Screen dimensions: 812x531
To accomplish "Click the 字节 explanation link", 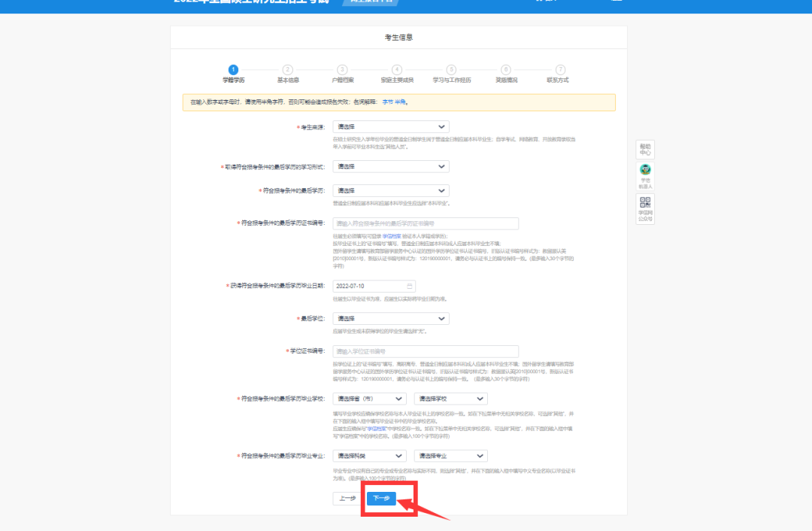I will 387,102.
